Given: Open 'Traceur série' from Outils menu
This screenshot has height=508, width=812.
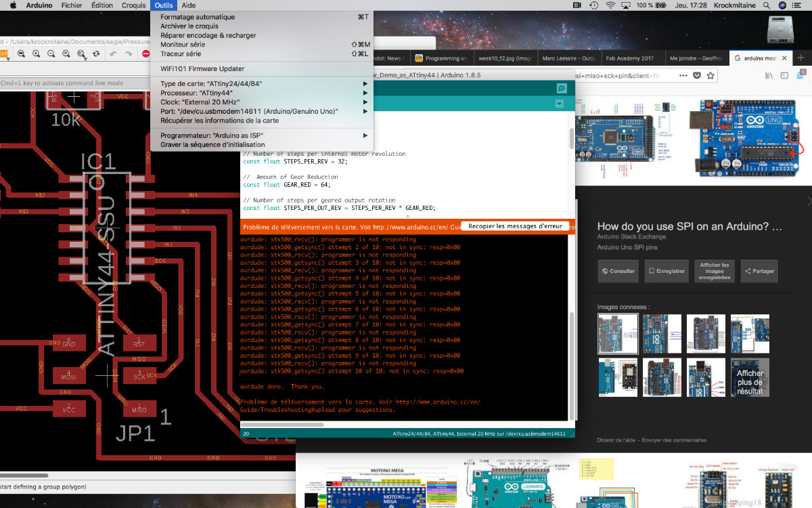Looking at the screenshot, I should (261, 54).
